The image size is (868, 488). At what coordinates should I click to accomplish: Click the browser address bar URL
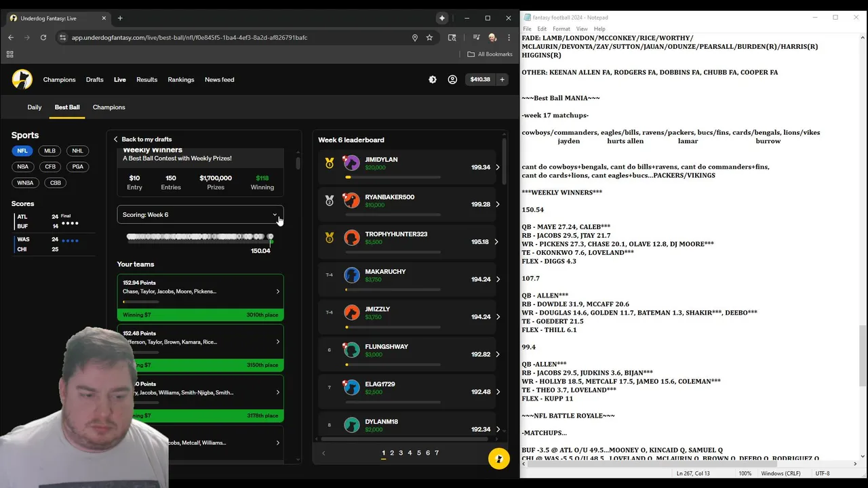(x=189, y=37)
